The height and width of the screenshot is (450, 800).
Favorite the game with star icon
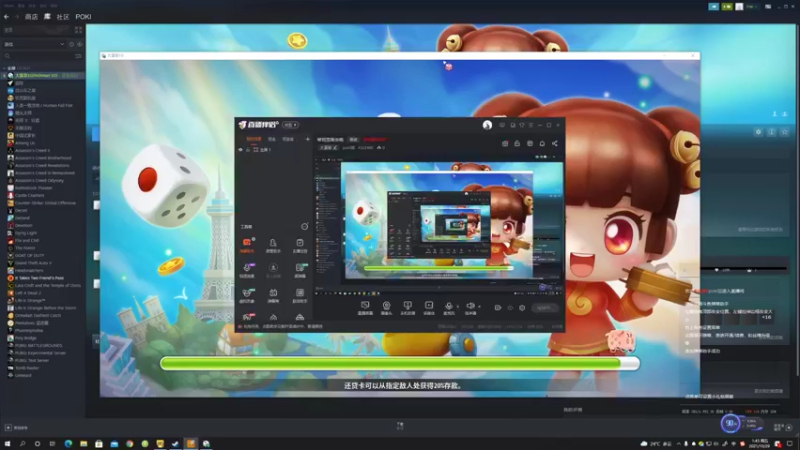point(785,132)
